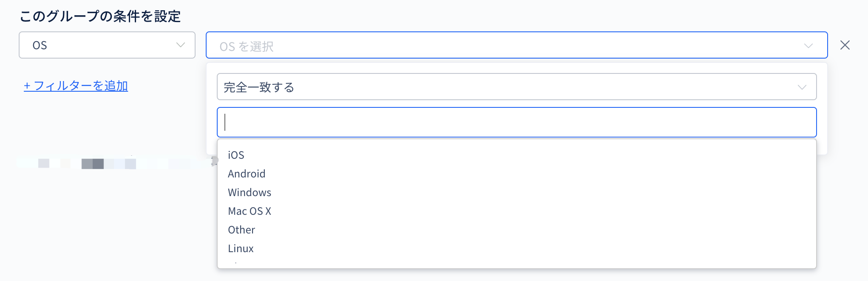Open the '完全一致する' match type dropdown

point(516,87)
